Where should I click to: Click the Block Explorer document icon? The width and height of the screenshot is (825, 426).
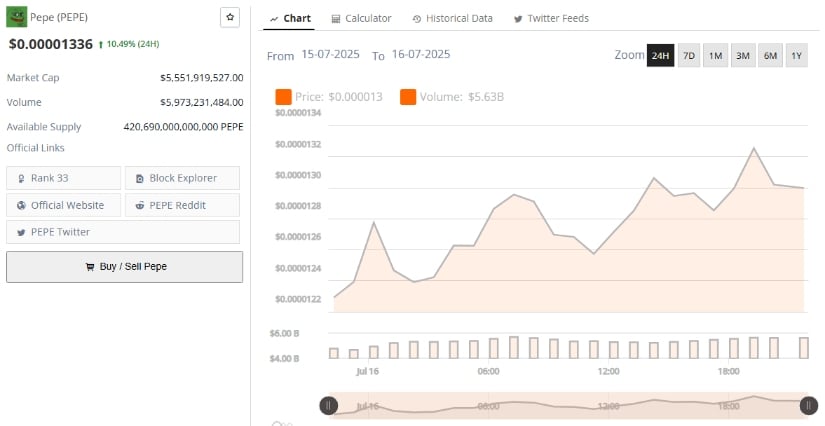(139, 178)
